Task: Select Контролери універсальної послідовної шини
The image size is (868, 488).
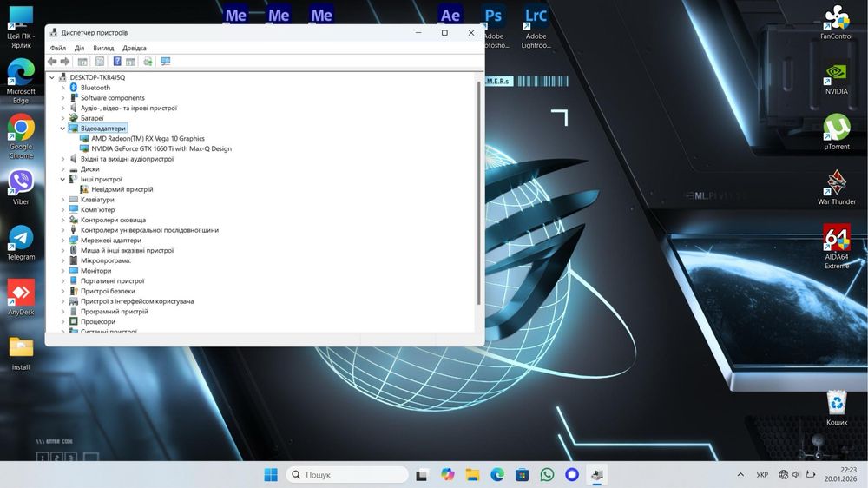Action: [x=149, y=230]
